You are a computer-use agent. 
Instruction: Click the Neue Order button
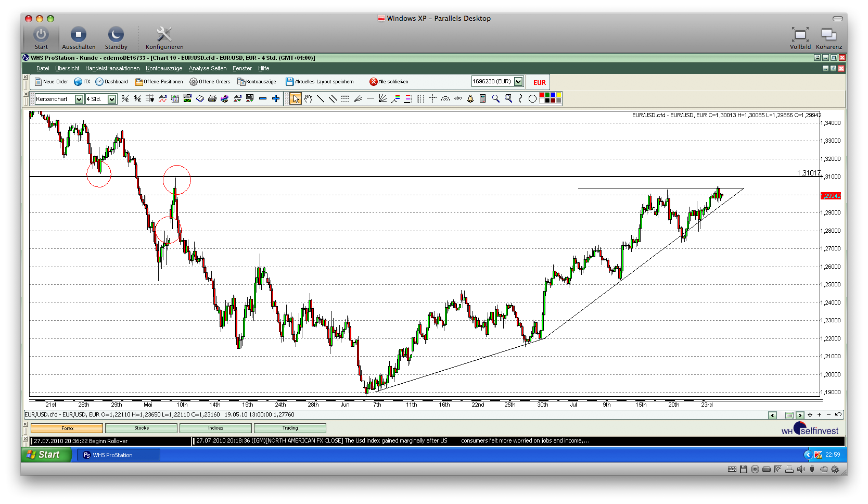(x=52, y=82)
